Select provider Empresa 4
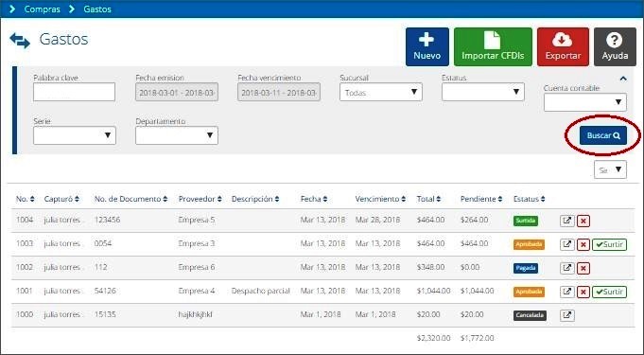This screenshot has width=644, height=355. [x=197, y=291]
